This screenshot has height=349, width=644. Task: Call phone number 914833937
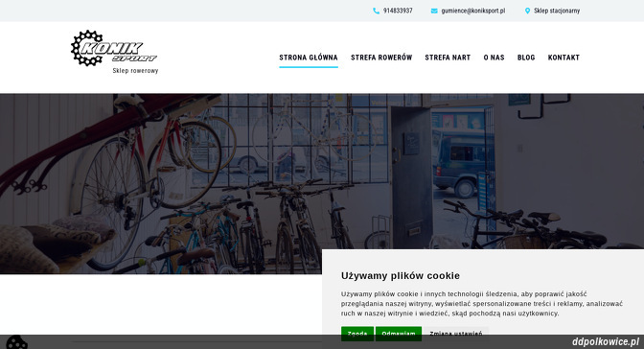click(x=398, y=11)
